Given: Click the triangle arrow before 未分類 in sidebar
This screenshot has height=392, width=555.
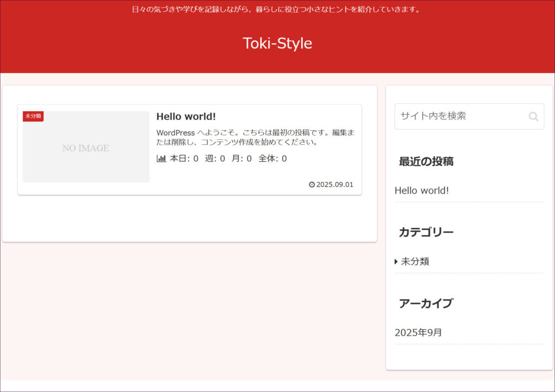Looking at the screenshot, I should 396,262.
